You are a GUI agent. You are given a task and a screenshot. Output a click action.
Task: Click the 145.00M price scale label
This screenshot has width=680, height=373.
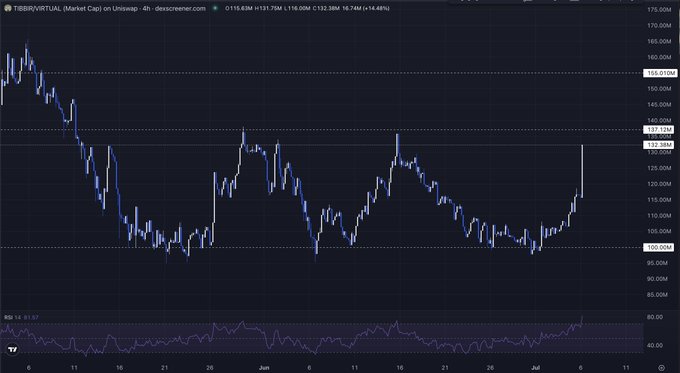659,105
